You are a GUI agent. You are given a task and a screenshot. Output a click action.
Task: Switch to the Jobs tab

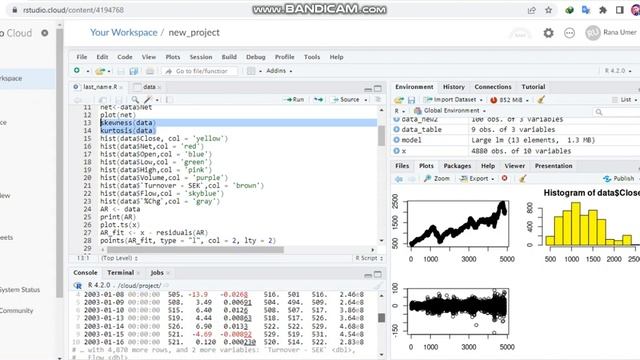[157, 273]
